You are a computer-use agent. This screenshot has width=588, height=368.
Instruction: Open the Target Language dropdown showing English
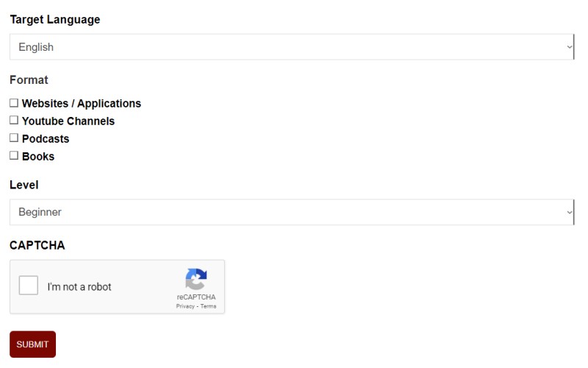click(x=292, y=47)
